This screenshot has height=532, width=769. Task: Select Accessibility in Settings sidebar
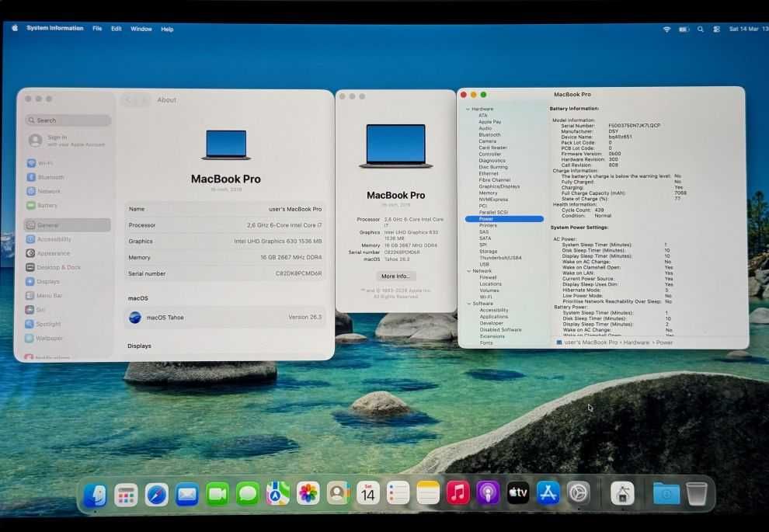[x=67, y=239]
